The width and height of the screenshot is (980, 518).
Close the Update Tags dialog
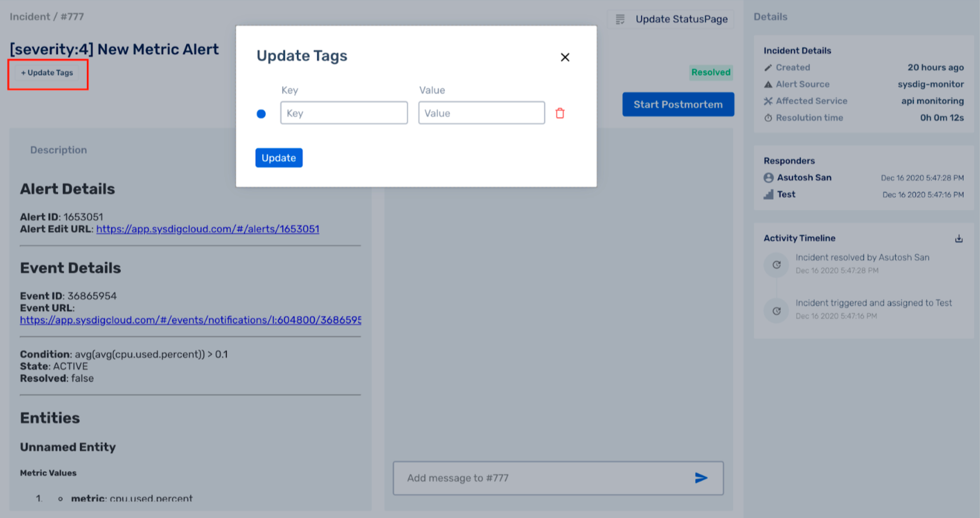(565, 57)
